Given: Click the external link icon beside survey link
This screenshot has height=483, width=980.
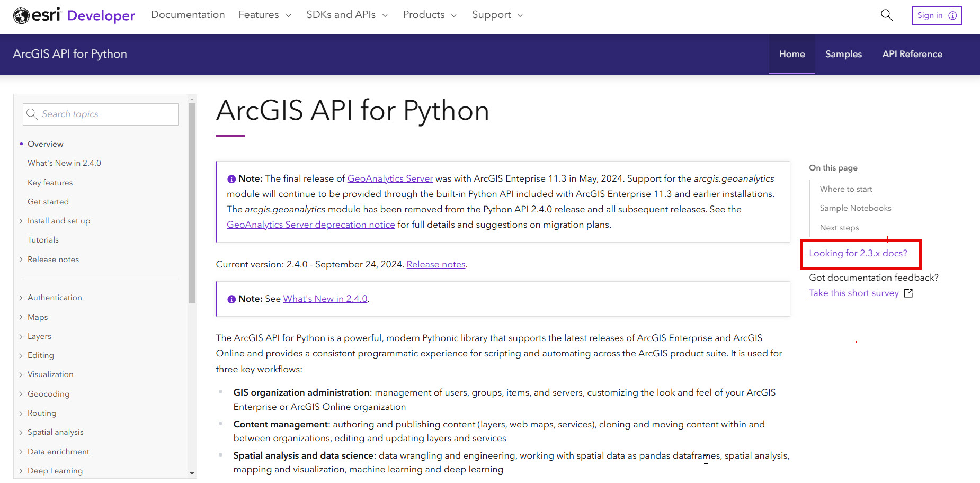Looking at the screenshot, I should [x=908, y=293].
